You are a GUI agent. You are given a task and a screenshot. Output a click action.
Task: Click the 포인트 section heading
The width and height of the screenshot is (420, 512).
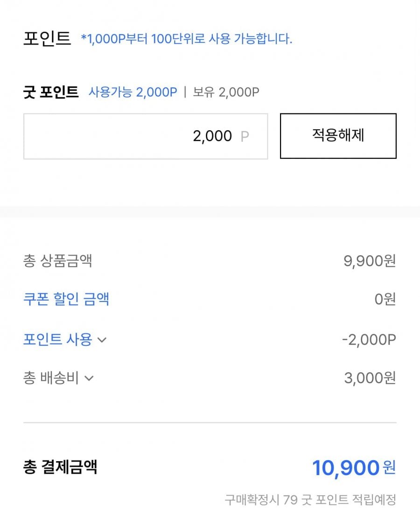(x=47, y=39)
